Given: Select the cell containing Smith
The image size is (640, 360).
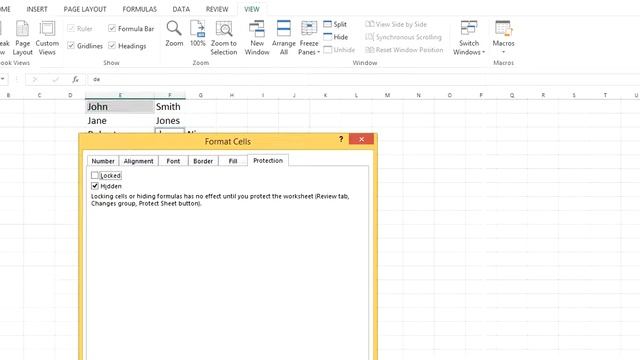Looking at the screenshot, I should pyautogui.click(x=170, y=107).
